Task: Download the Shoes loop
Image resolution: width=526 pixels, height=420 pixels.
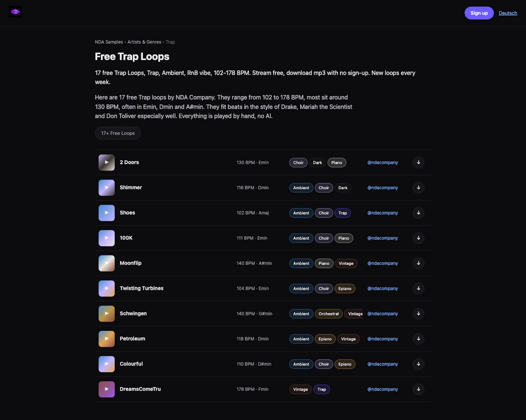Action: coord(418,213)
